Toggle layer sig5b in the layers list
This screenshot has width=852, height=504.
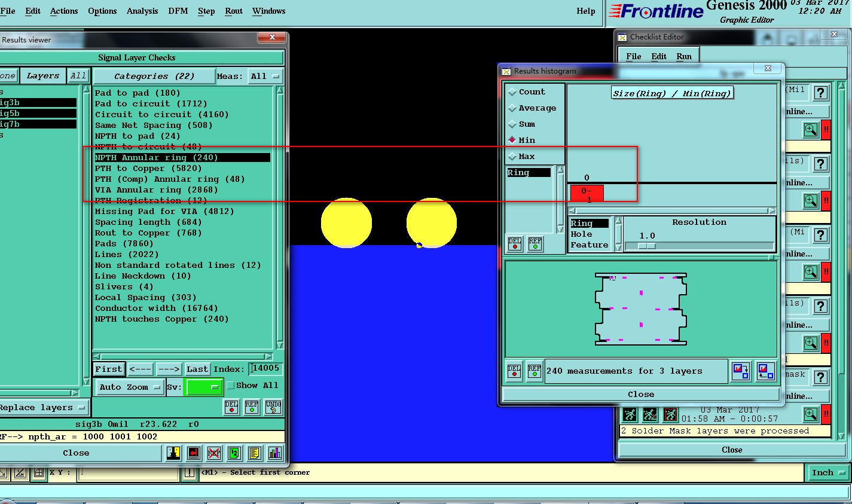click(x=38, y=114)
